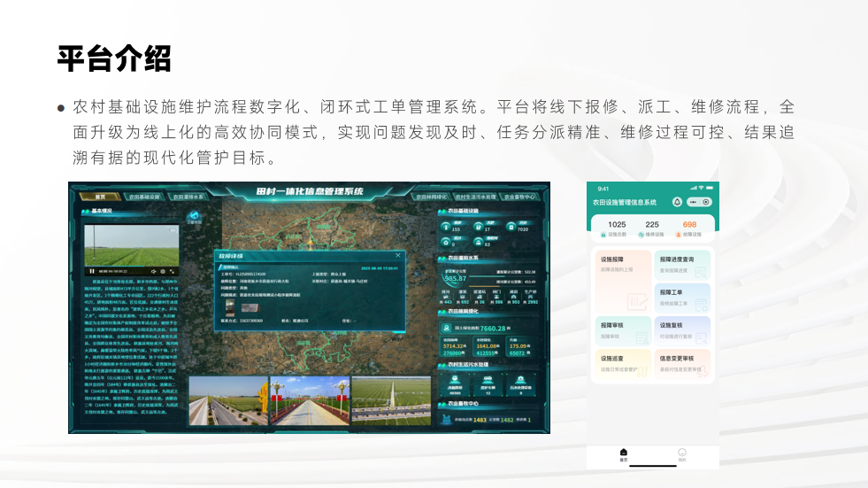
Task: Open the 设施巡查 card
Action: (x=623, y=364)
